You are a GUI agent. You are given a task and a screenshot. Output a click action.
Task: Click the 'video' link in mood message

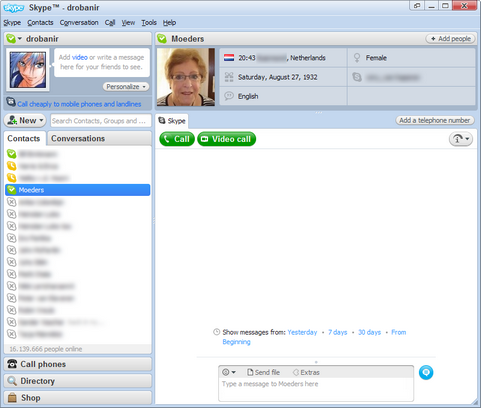pyautogui.click(x=80, y=57)
